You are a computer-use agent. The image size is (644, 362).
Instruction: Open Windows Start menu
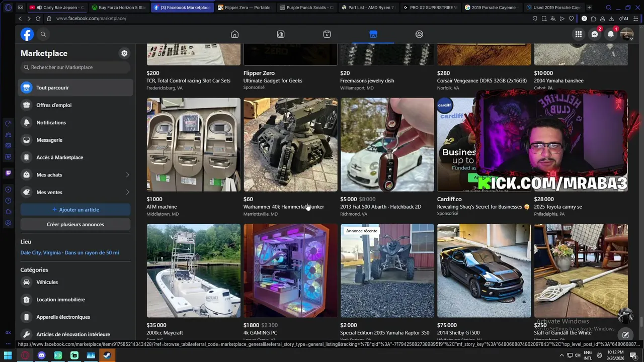click(x=8, y=355)
